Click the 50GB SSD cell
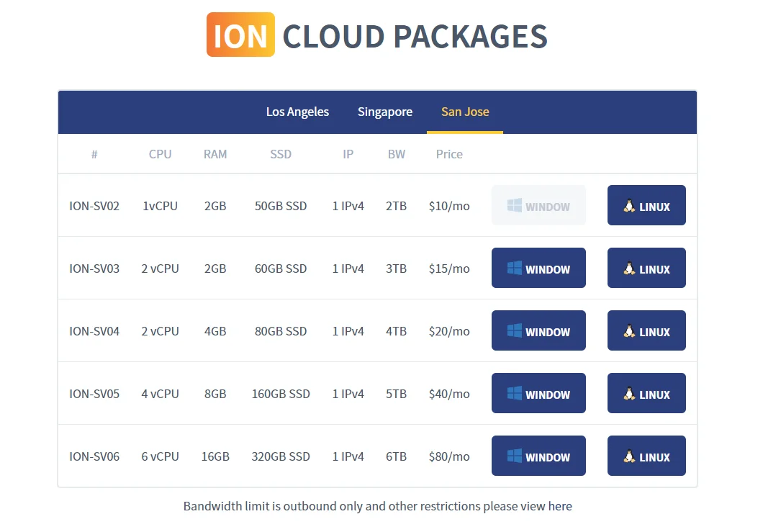Image resolution: width=763 pixels, height=532 pixels. (281, 206)
